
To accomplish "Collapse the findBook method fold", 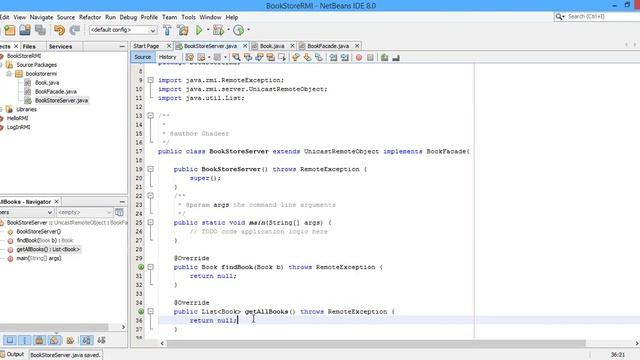I will 151,267.
